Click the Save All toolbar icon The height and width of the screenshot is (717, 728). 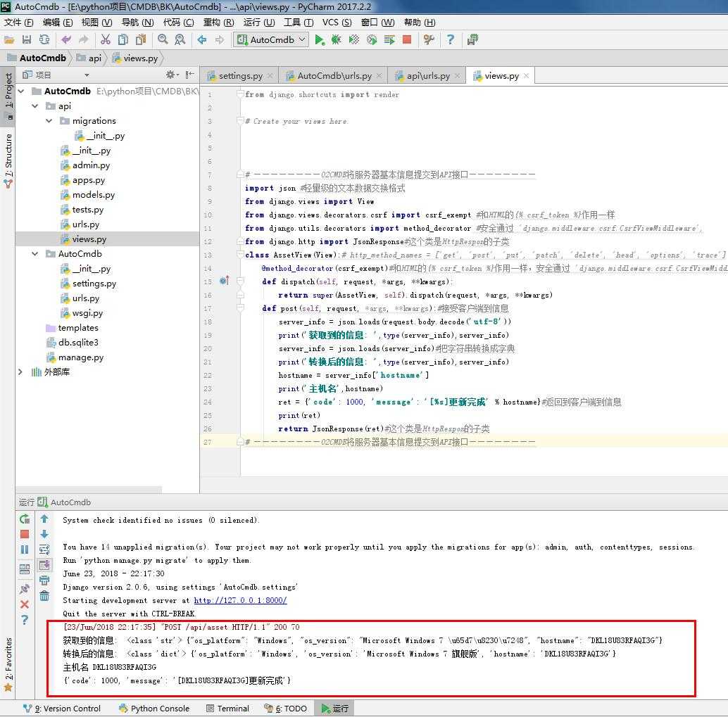click(x=27, y=40)
